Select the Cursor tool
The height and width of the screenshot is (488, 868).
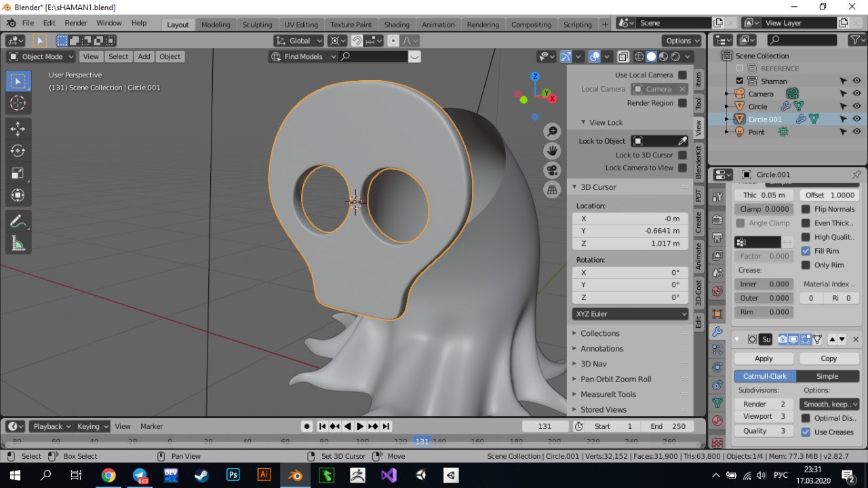(x=18, y=103)
